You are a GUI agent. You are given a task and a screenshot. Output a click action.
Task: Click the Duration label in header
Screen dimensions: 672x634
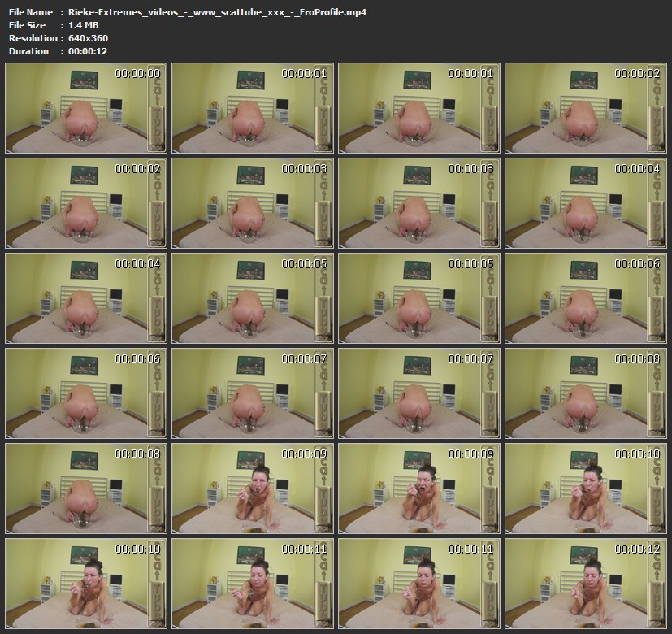tap(28, 51)
